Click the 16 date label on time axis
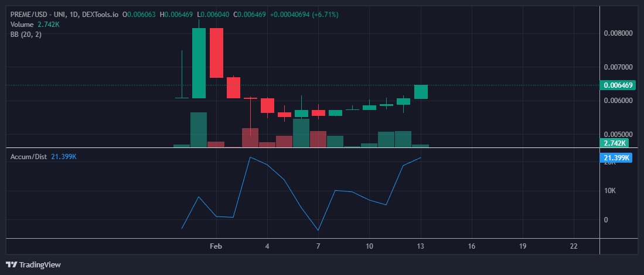644x275 pixels. pos(472,246)
